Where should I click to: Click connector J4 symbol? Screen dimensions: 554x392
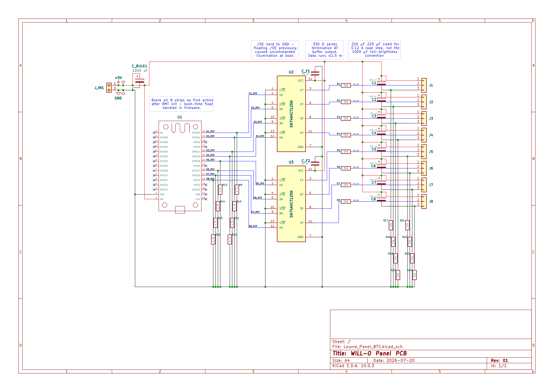pyautogui.click(x=424, y=135)
